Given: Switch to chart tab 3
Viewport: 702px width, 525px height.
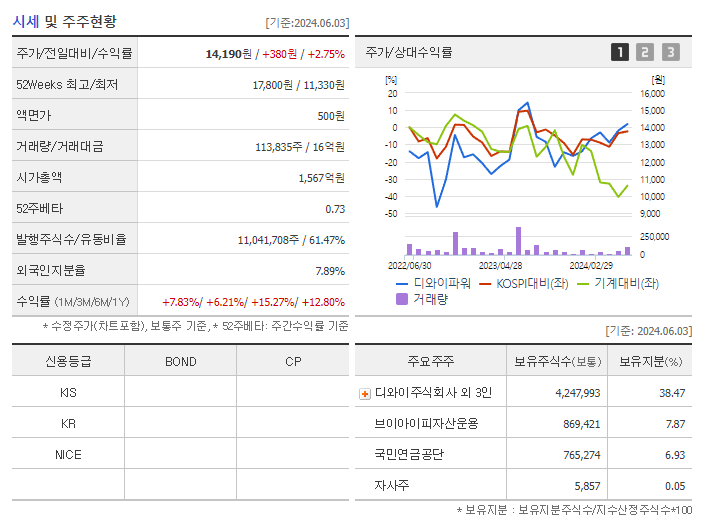Looking at the screenshot, I should [671, 52].
